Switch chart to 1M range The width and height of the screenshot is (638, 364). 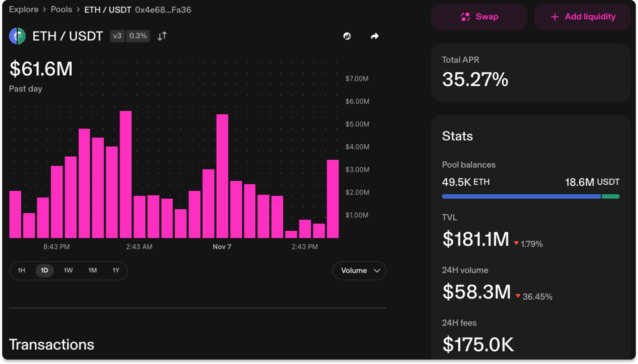point(92,271)
